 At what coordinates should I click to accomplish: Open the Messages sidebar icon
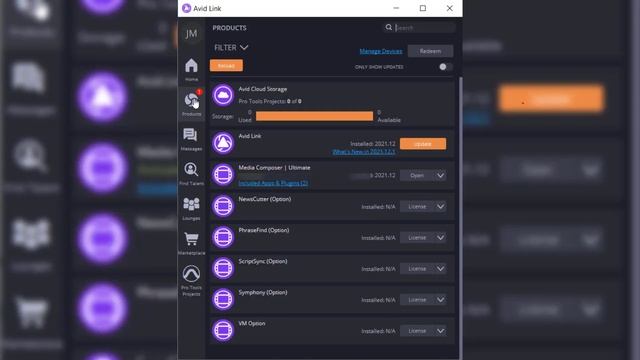tap(191, 139)
